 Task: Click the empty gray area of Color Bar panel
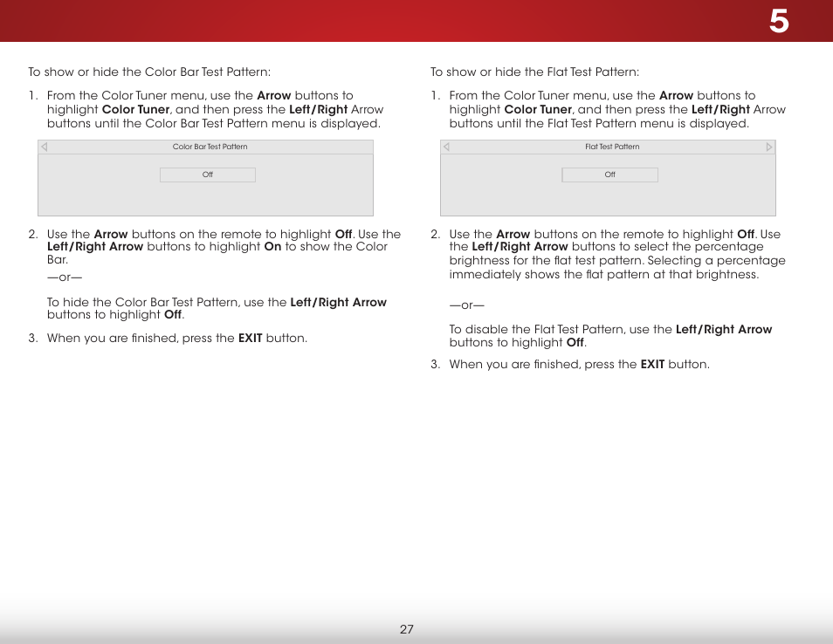coord(205,199)
